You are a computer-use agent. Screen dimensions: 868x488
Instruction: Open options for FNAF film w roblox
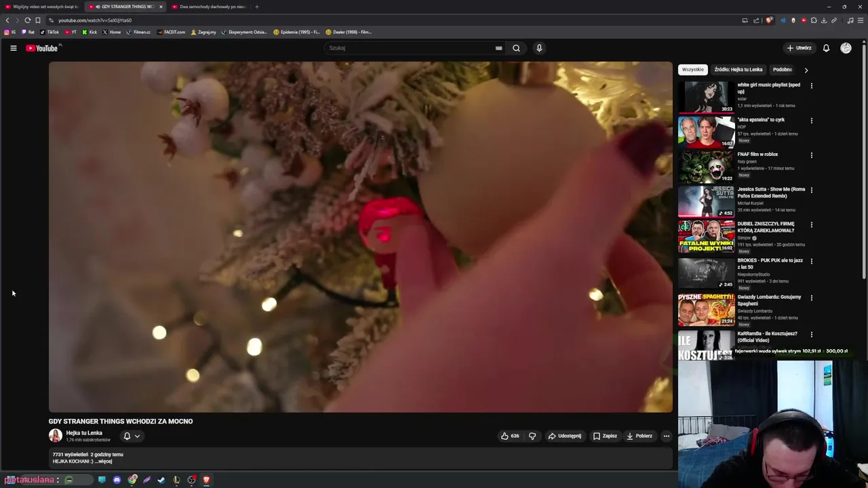pyautogui.click(x=812, y=155)
